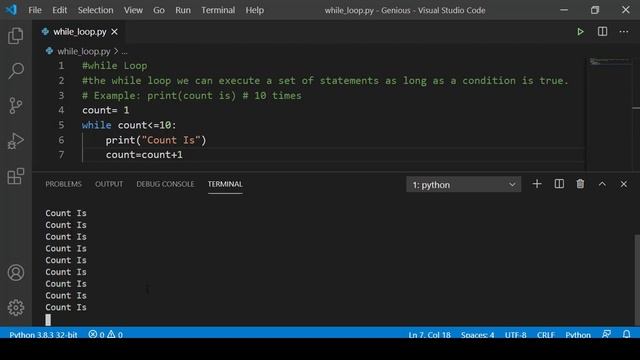Open the Help menu
The width and height of the screenshot is (640, 360).
point(255,10)
